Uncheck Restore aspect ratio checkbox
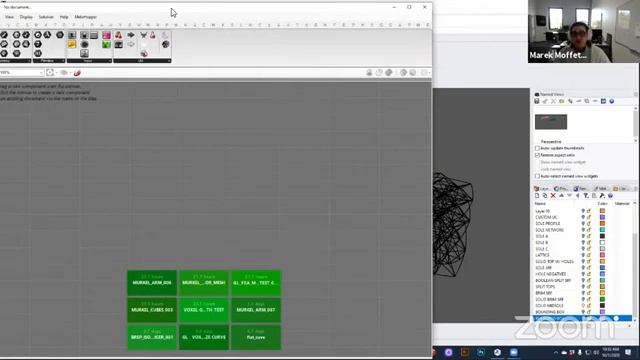 (537, 155)
